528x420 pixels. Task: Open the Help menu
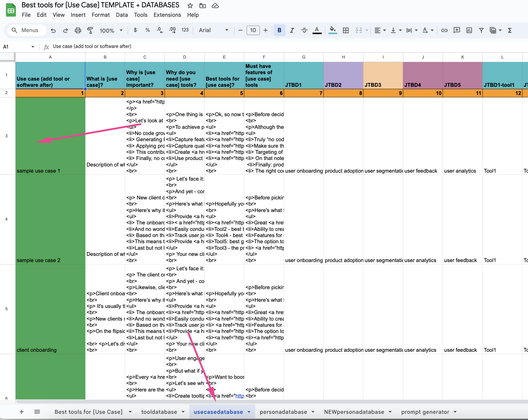point(193,15)
